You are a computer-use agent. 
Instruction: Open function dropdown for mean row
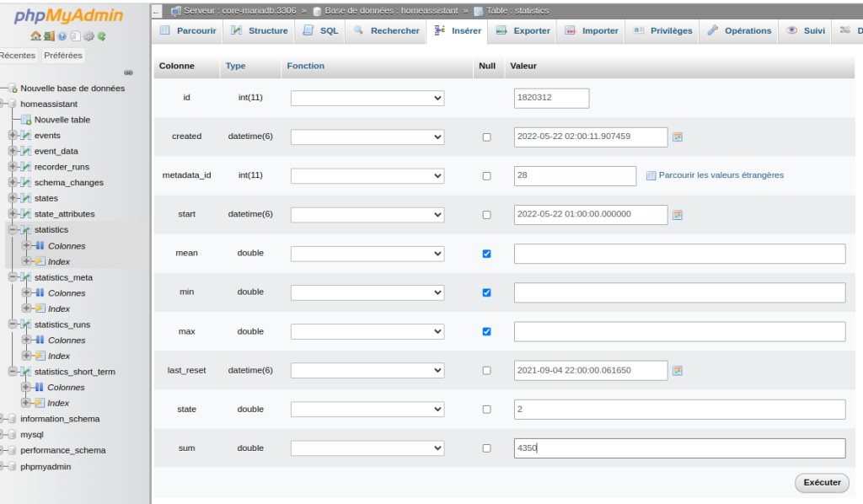coord(367,254)
